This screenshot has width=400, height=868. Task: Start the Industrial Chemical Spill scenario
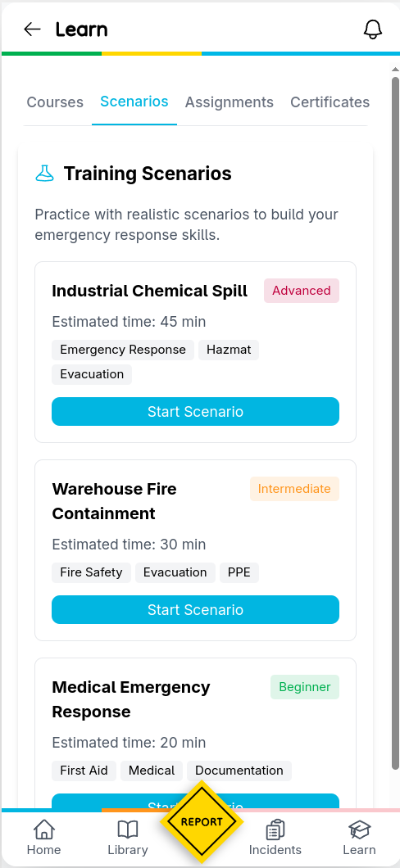[x=196, y=411]
